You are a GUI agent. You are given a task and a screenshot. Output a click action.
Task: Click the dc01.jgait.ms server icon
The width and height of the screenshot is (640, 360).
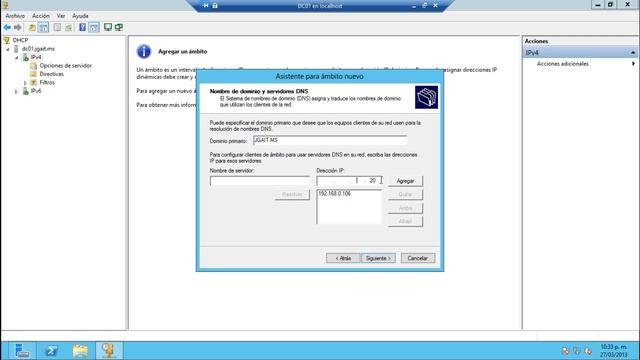pos(16,49)
